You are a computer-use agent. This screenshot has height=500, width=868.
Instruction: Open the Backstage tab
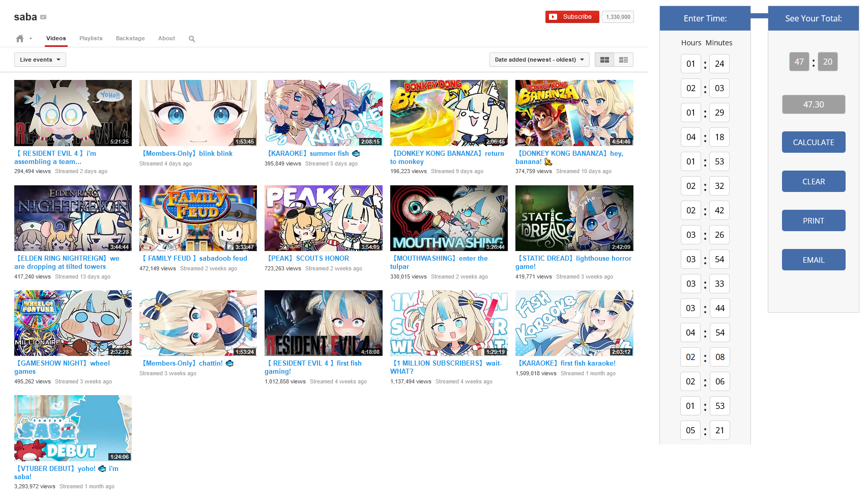[x=130, y=39]
